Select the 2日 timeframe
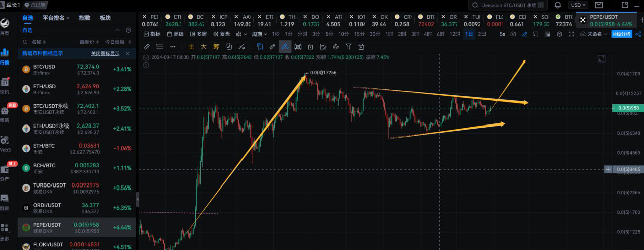This screenshot has height=250, width=644. (x=482, y=34)
